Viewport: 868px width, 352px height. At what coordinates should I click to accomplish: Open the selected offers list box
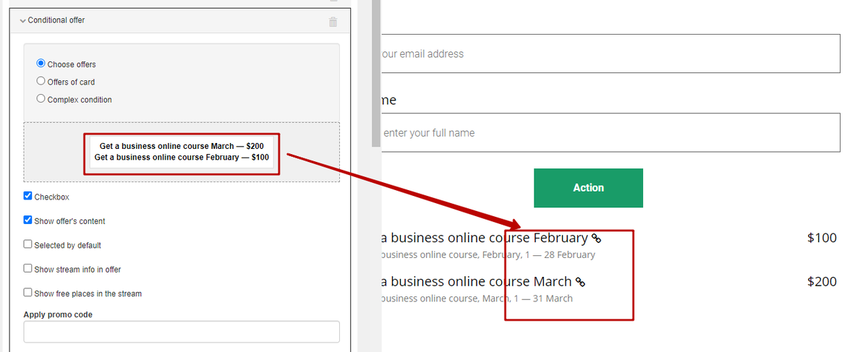pos(182,152)
